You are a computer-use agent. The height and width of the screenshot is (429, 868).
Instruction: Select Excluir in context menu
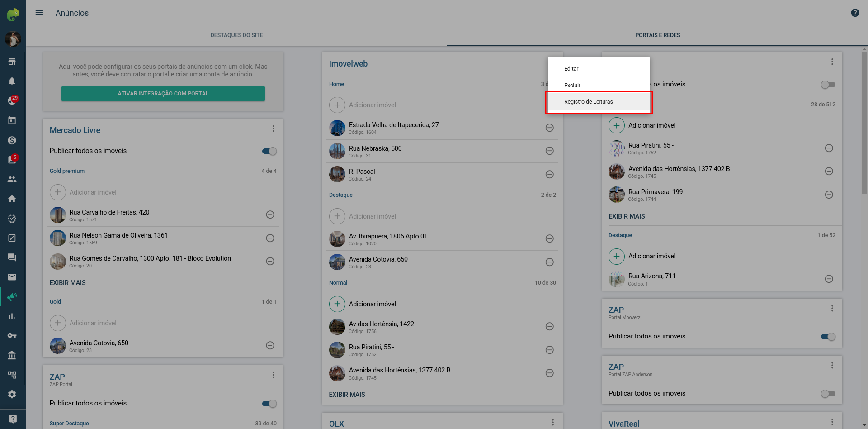tap(599, 86)
